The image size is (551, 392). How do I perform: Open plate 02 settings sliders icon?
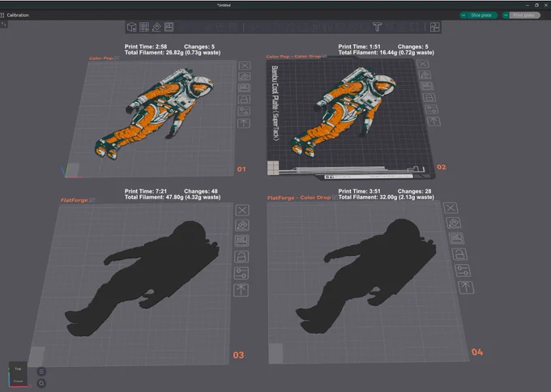tap(431, 109)
